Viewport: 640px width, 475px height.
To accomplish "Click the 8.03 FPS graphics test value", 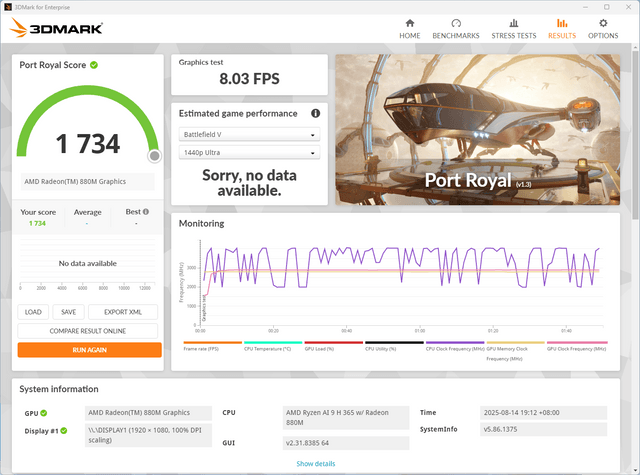I will click(249, 79).
